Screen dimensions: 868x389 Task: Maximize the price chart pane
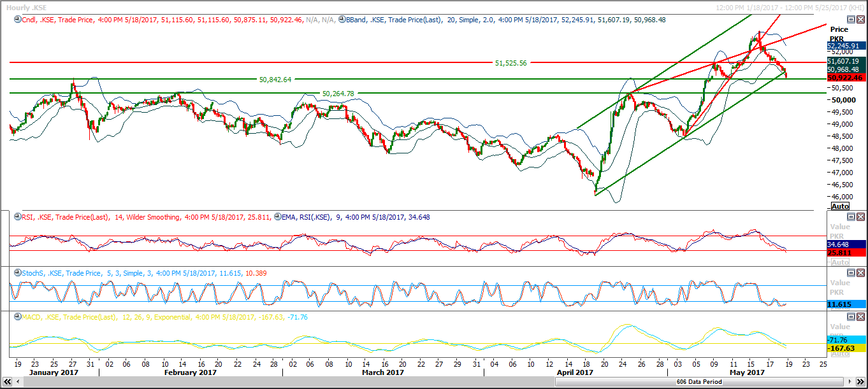(851, 20)
